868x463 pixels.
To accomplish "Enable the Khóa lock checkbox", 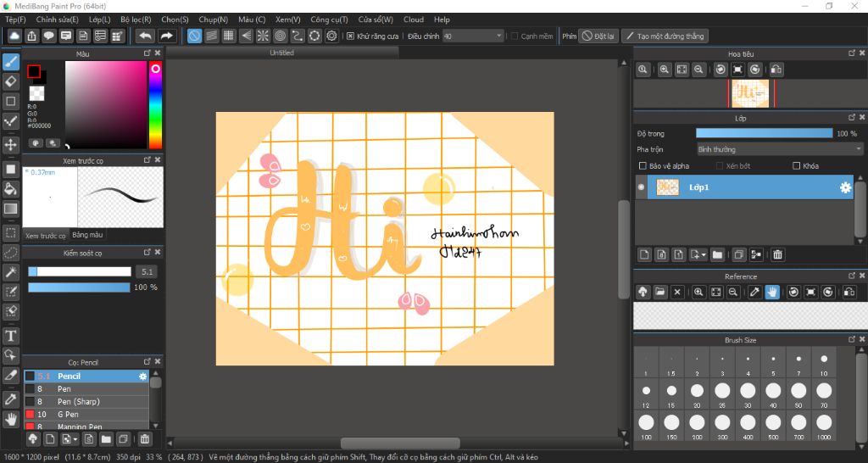I will [796, 165].
